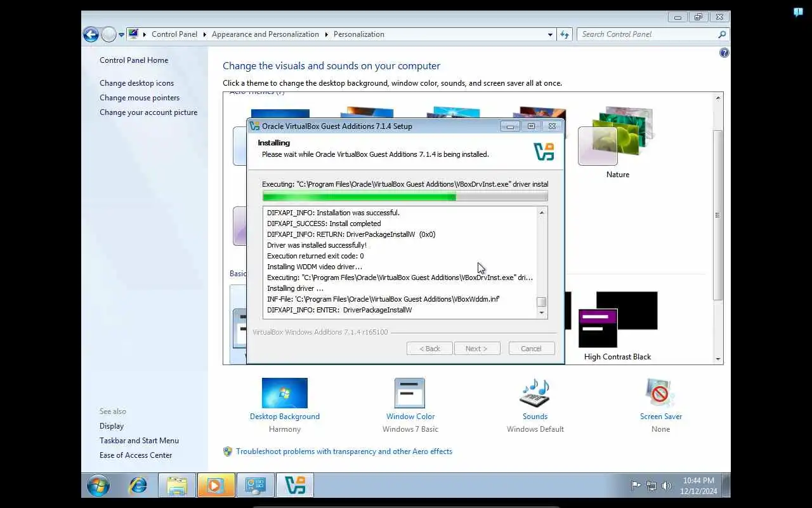Select 'Control Panel' breadcrumb in address bar
This screenshot has width=812, height=508.
[174, 34]
